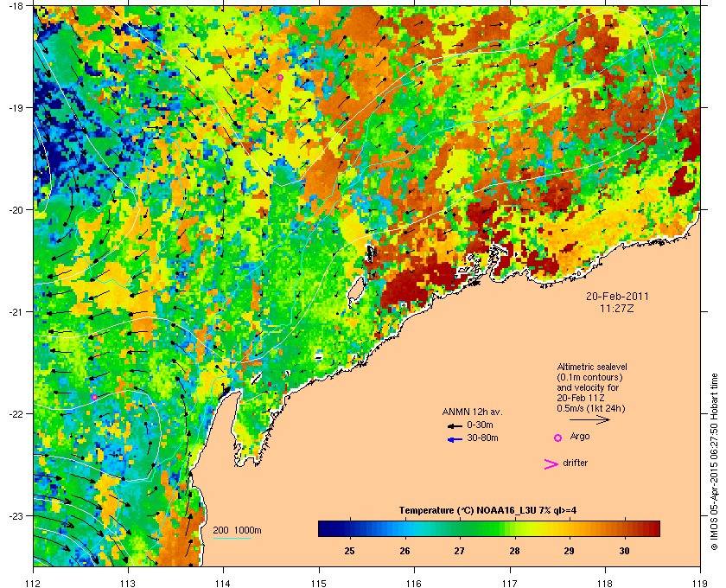This screenshot has height=588, width=726.
Task: Click the latitude axis label "-19"
Action: point(16,108)
